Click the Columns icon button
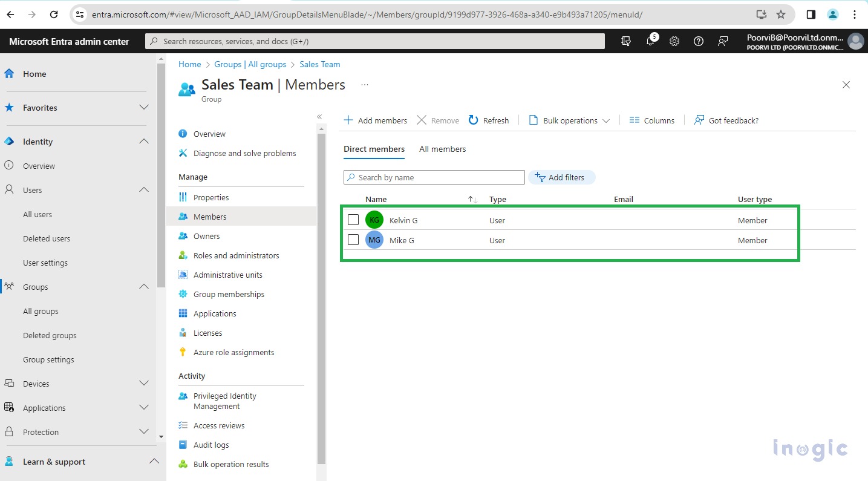Image resolution: width=868 pixels, height=481 pixels. [x=634, y=120]
